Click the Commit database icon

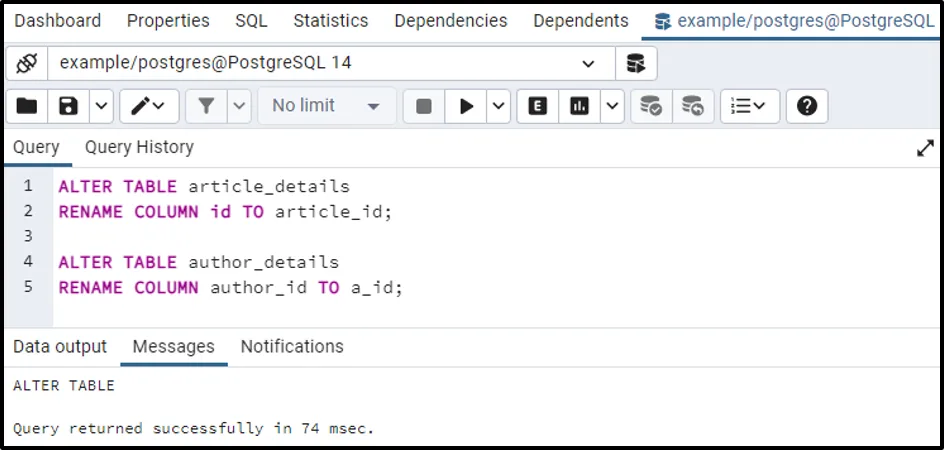coord(651,107)
